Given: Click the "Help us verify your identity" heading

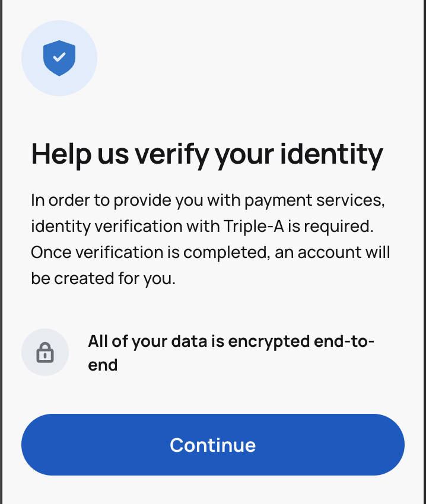Looking at the screenshot, I should [x=207, y=155].
